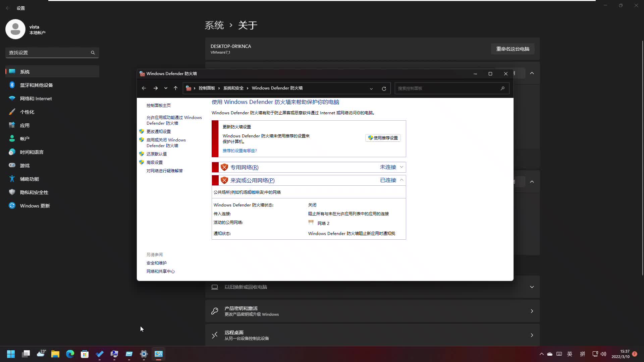Select 个性化 in Settings sidebar
The image size is (644, 362).
(x=52, y=112)
